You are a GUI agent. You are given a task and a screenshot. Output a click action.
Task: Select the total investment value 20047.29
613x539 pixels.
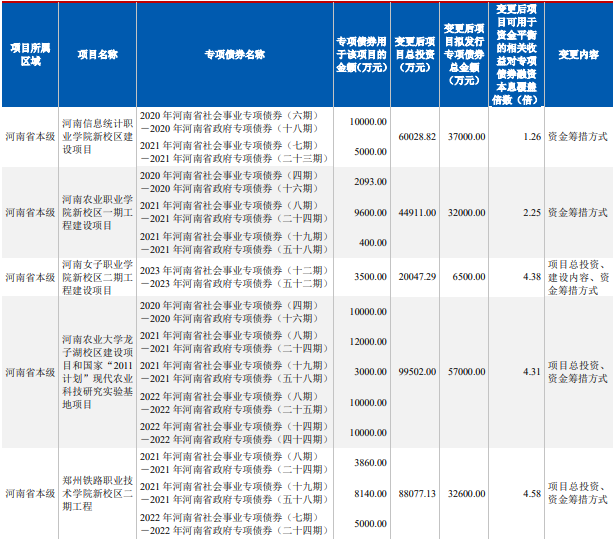click(416, 275)
